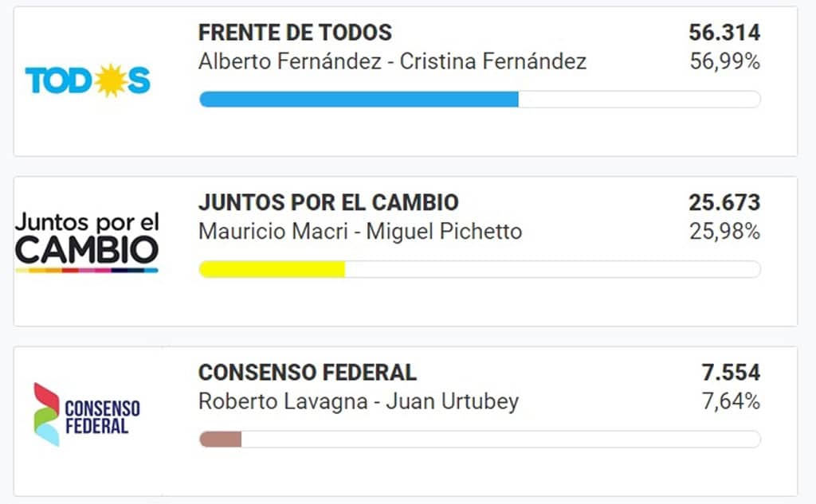Click the 25,98% percentage value
The width and height of the screenshot is (816, 504).
coord(725,232)
